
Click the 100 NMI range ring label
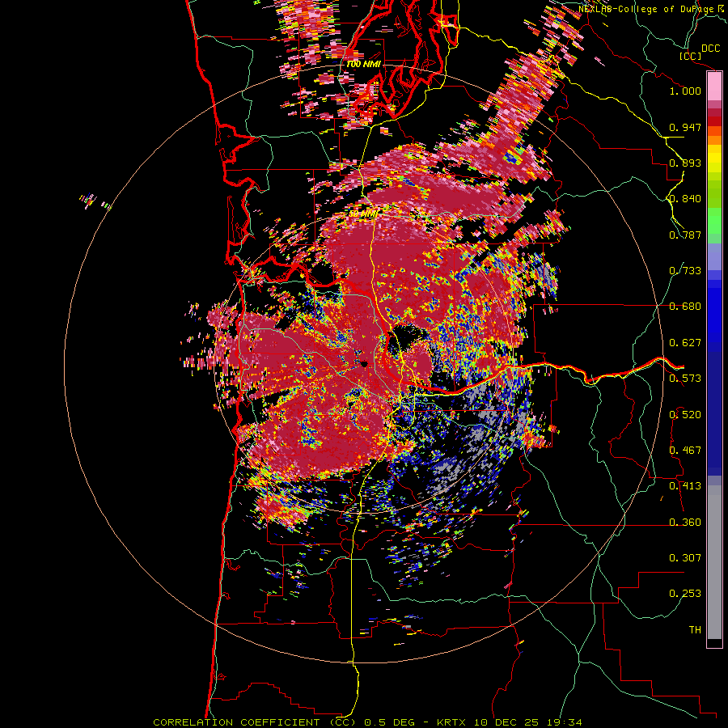363,64
